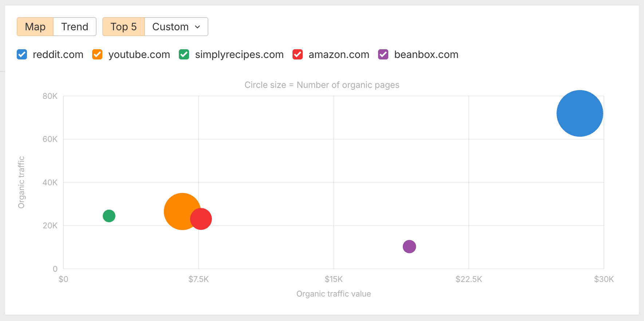Viewport: 644px width, 321px height.
Task: Switch to the Trend view tab
Action: [x=75, y=27]
